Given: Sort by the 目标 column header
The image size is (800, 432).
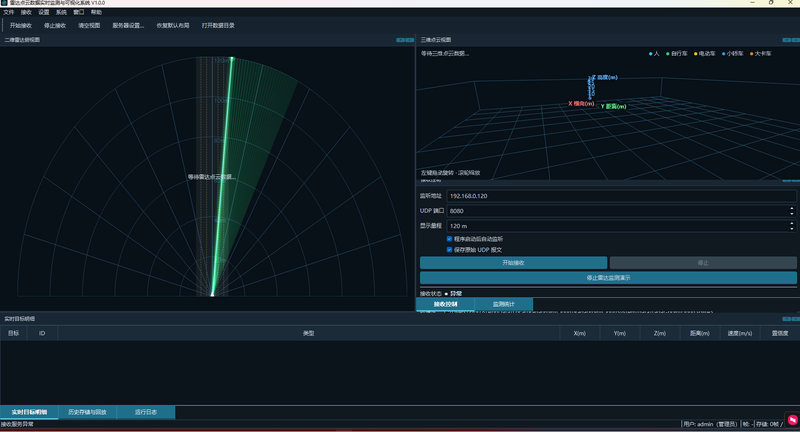Looking at the screenshot, I should pos(13,333).
